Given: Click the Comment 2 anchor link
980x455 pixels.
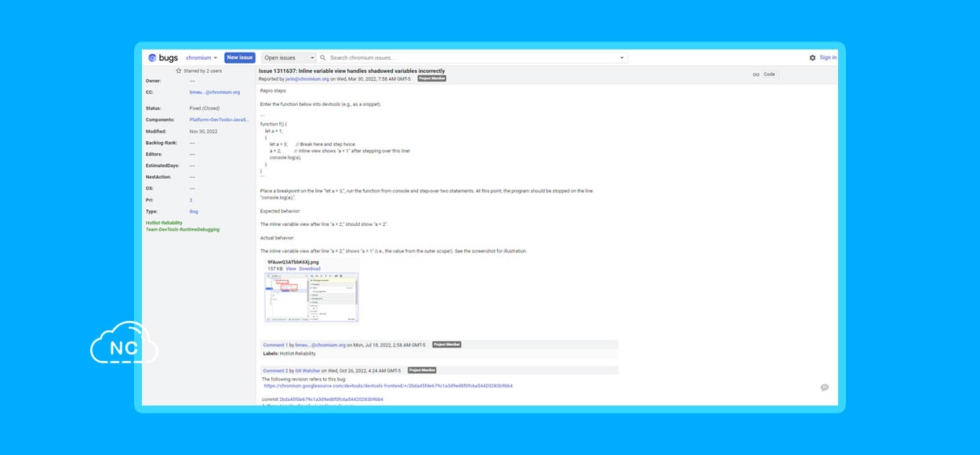Looking at the screenshot, I should tap(274, 370).
